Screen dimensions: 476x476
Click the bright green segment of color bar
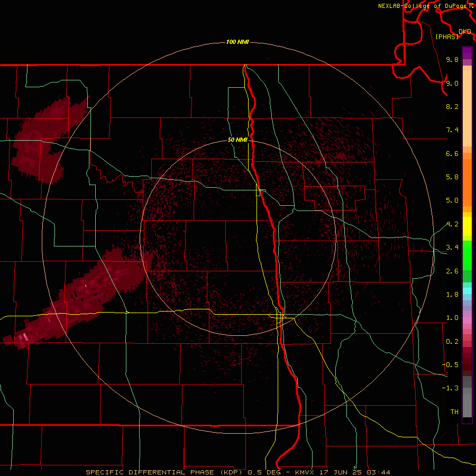(x=467, y=255)
